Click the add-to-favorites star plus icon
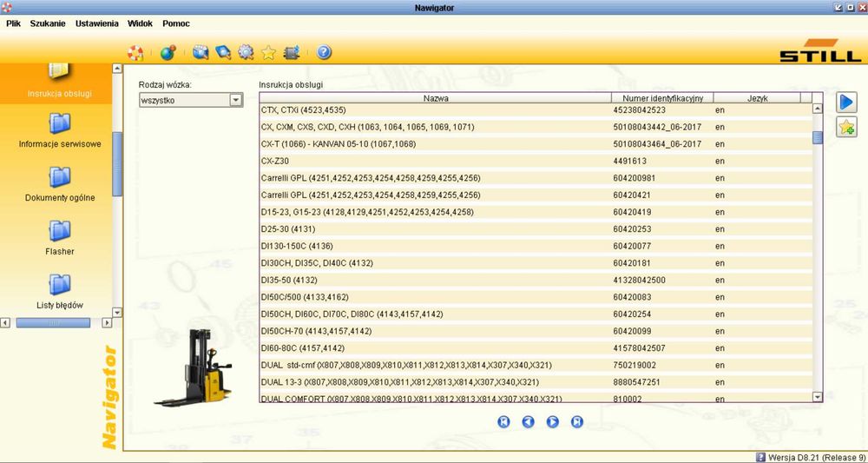 coord(846,128)
